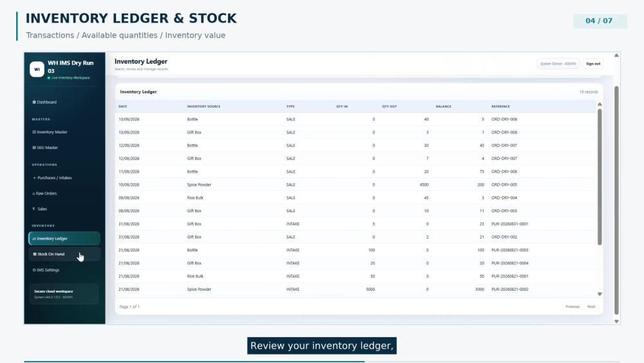Click the WI workspace logo badge
Screen dimensions: 644x363
37,69
